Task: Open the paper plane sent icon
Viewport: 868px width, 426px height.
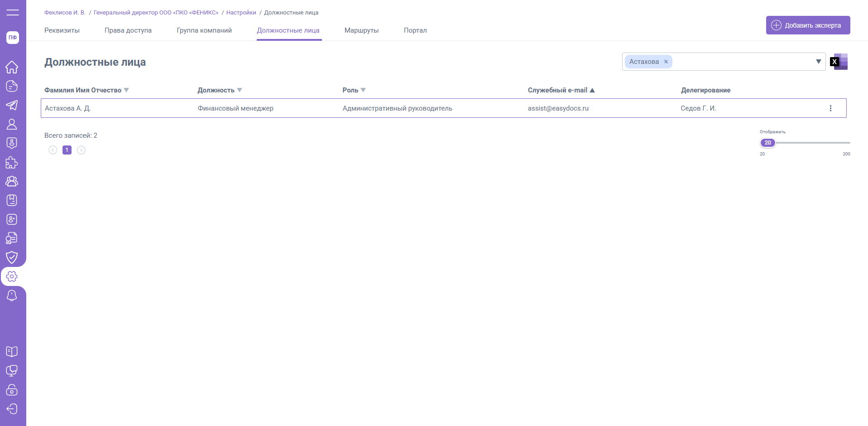Action: [12, 105]
